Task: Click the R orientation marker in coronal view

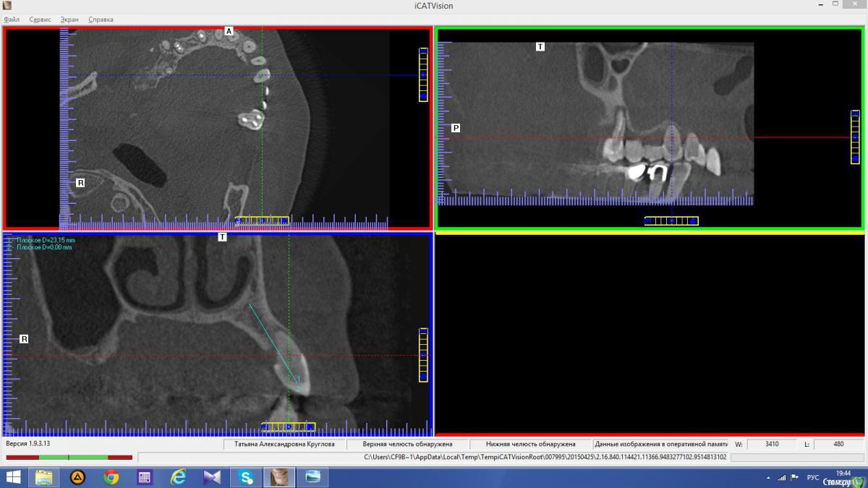Action: pos(24,338)
